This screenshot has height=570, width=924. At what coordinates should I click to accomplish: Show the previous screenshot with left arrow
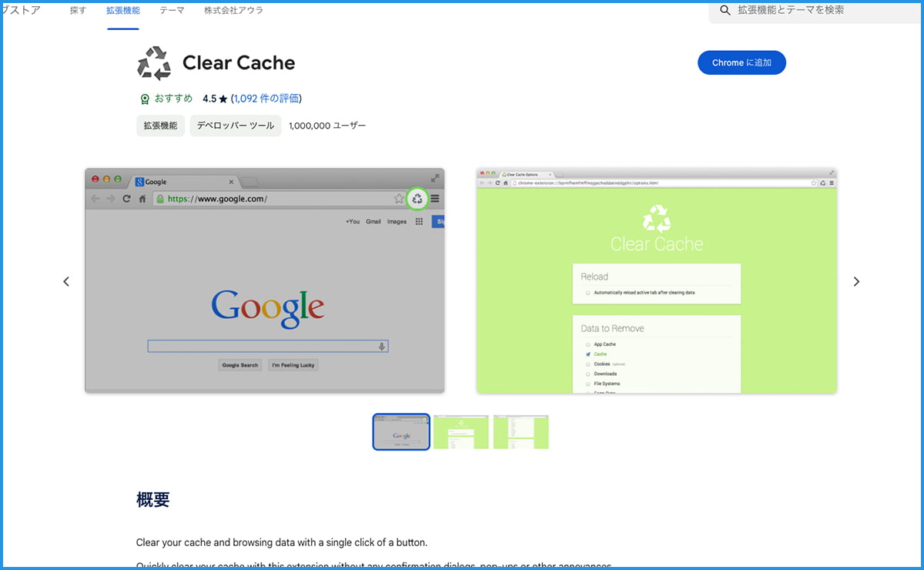pyautogui.click(x=66, y=282)
